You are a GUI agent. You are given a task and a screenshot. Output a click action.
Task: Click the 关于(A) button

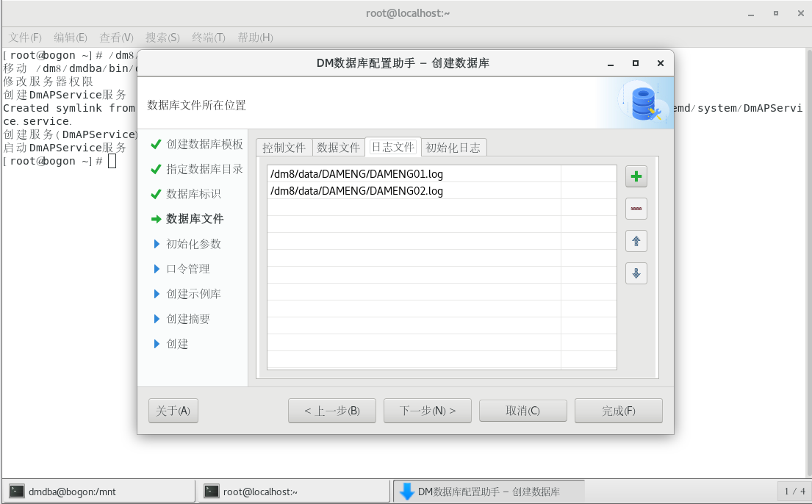(173, 411)
